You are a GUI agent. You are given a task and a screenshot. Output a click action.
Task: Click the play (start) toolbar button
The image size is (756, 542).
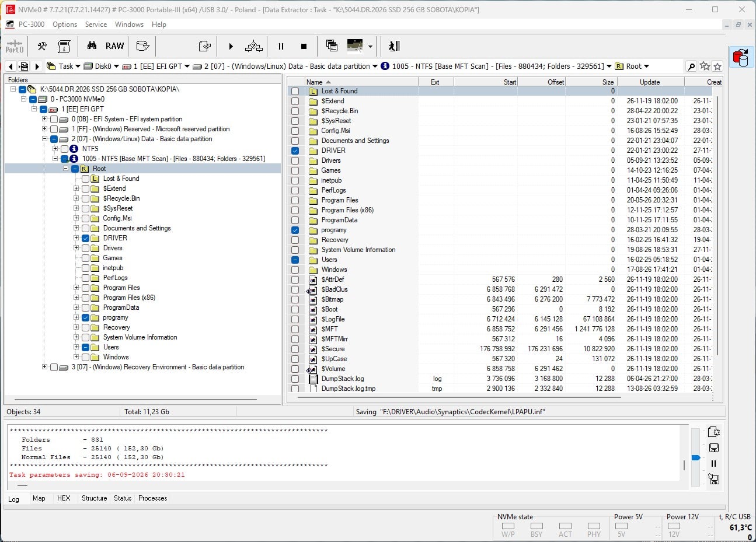click(231, 46)
